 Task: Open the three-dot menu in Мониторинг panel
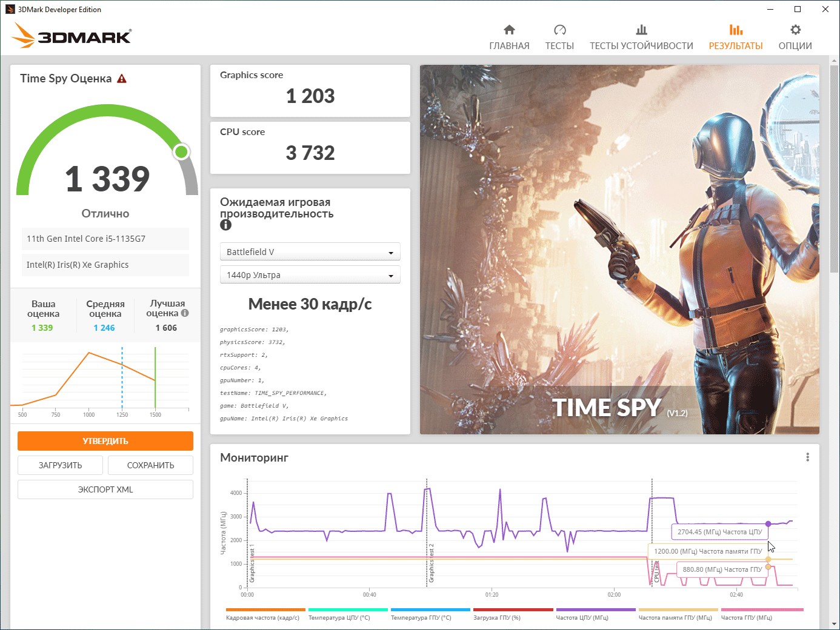pyautogui.click(x=807, y=457)
